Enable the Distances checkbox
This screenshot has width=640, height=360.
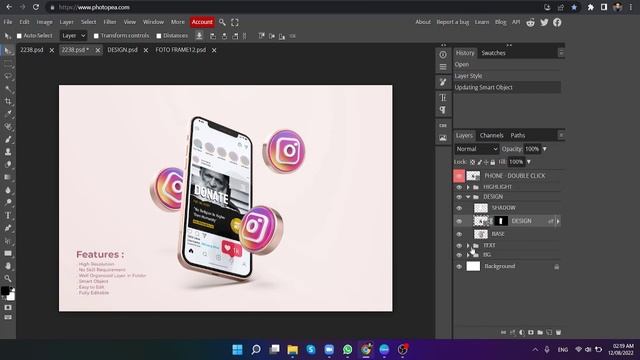point(159,36)
